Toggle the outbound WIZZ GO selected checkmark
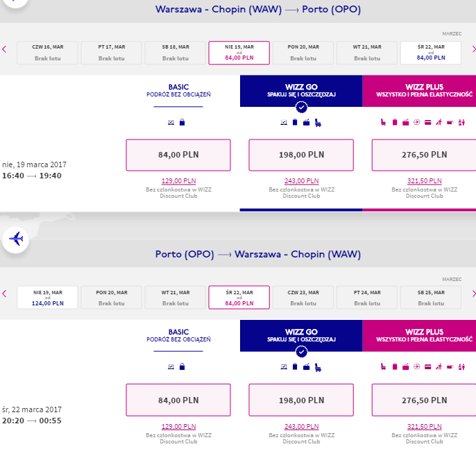 pyautogui.click(x=301, y=107)
